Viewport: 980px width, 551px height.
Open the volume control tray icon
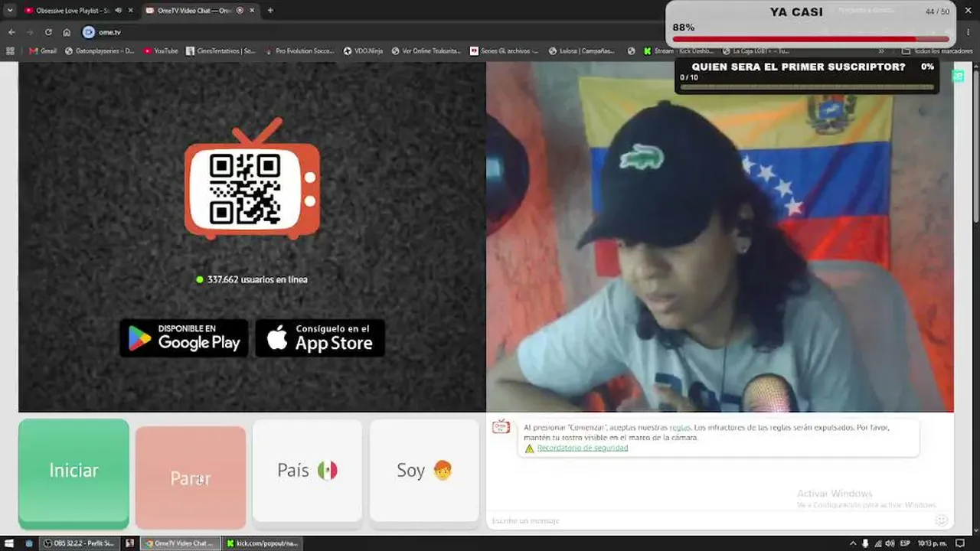pyautogui.click(x=891, y=543)
